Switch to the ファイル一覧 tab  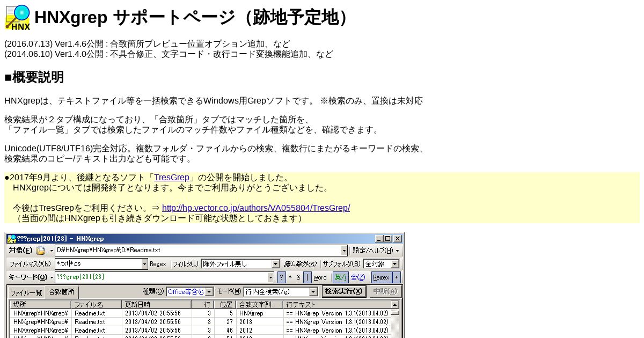(x=26, y=293)
